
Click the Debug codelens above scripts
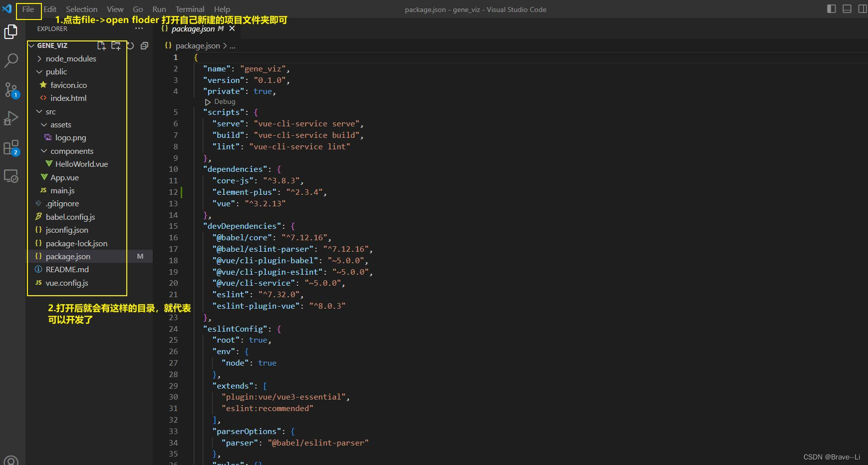[x=220, y=102]
